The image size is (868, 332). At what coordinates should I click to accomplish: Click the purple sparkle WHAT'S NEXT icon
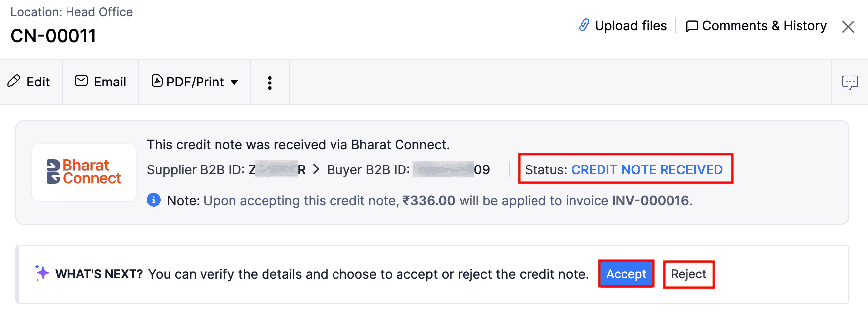coord(42,272)
